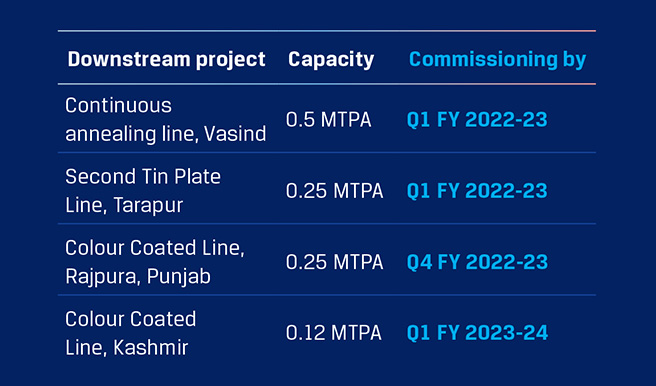656x386 pixels.
Task: Click the Commissioning by column header
Action: (x=497, y=59)
